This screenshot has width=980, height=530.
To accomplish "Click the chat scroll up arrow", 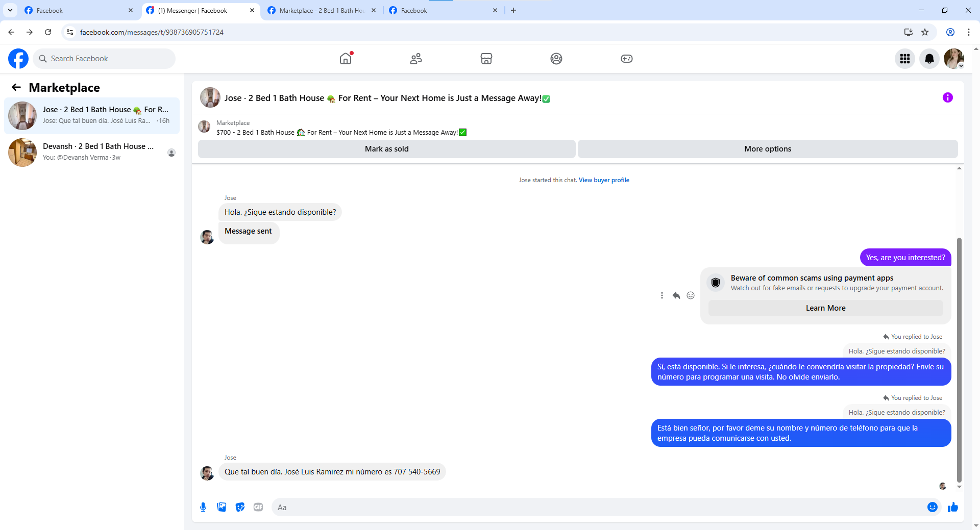I will pyautogui.click(x=959, y=168).
